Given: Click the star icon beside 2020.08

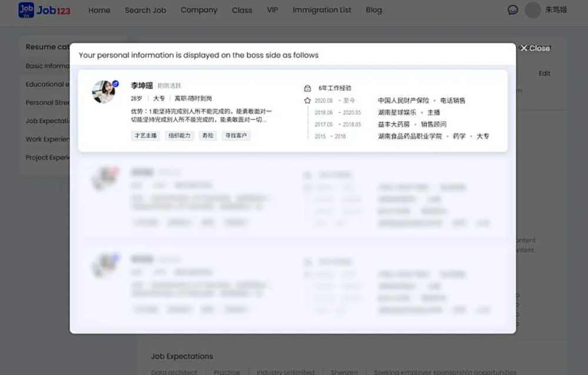Looking at the screenshot, I should [x=307, y=101].
